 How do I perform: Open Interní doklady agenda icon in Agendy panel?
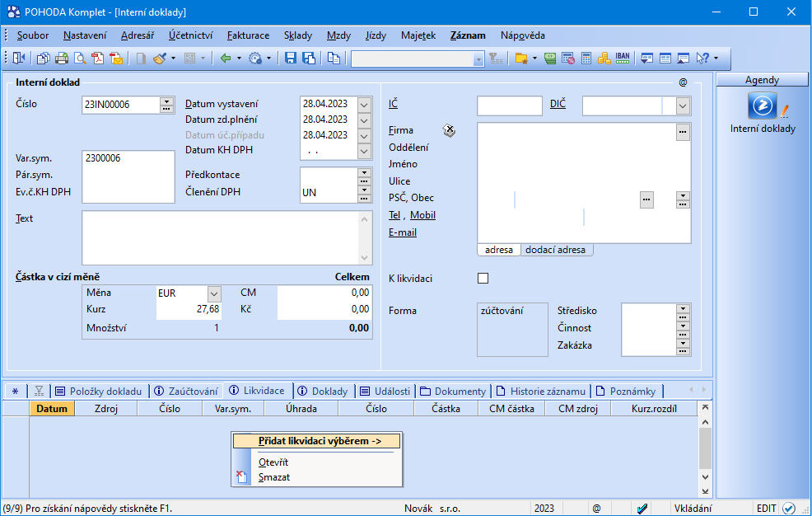(763, 106)
